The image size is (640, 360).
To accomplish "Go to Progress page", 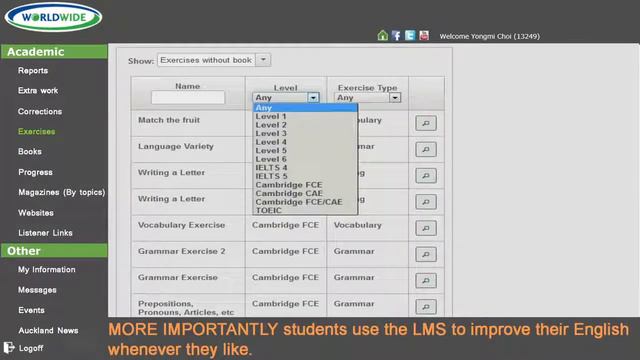I will [x=35, y=172].
